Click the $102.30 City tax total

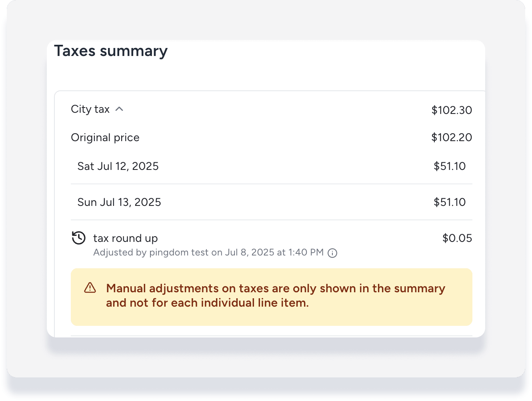tap(451, 110)
